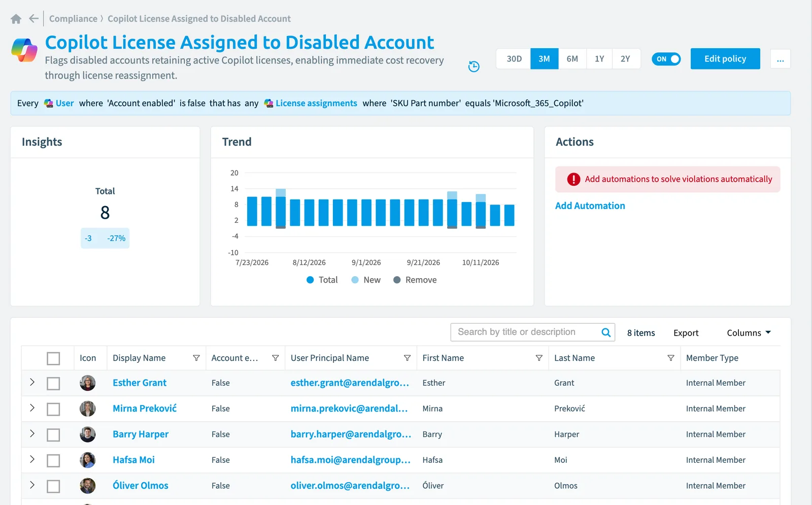Click Óliver Olmos's avatar
This screenshot has width=812, height=505.
pyautogui.click(x=88, y=486)
